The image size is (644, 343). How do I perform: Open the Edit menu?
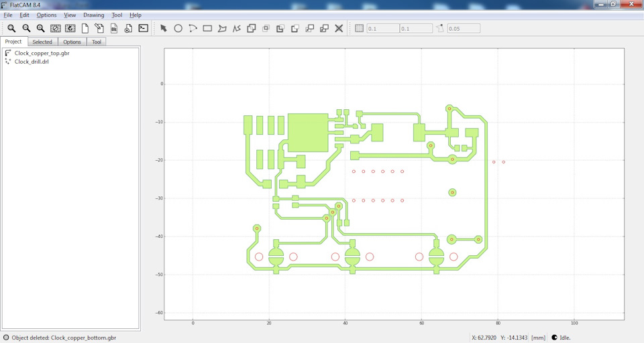click(x=25, y=15)
